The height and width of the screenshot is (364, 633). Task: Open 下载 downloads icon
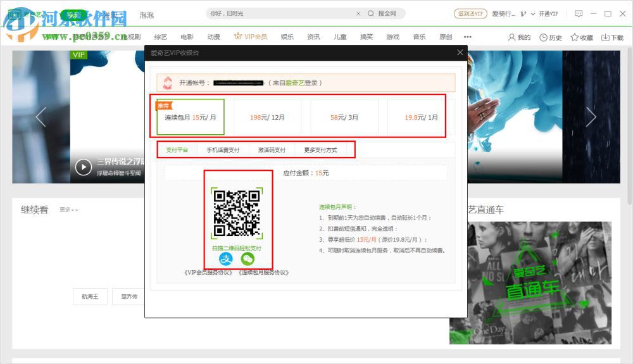612,37
